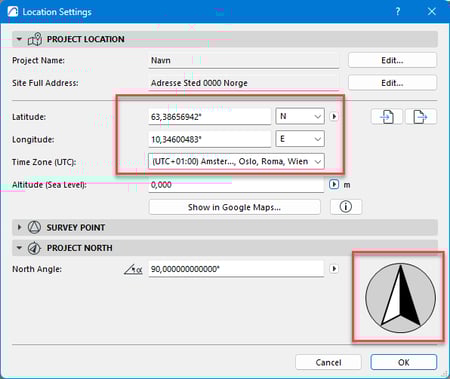
Task: Click Show in Google Maps button
Action: point(235,207)
